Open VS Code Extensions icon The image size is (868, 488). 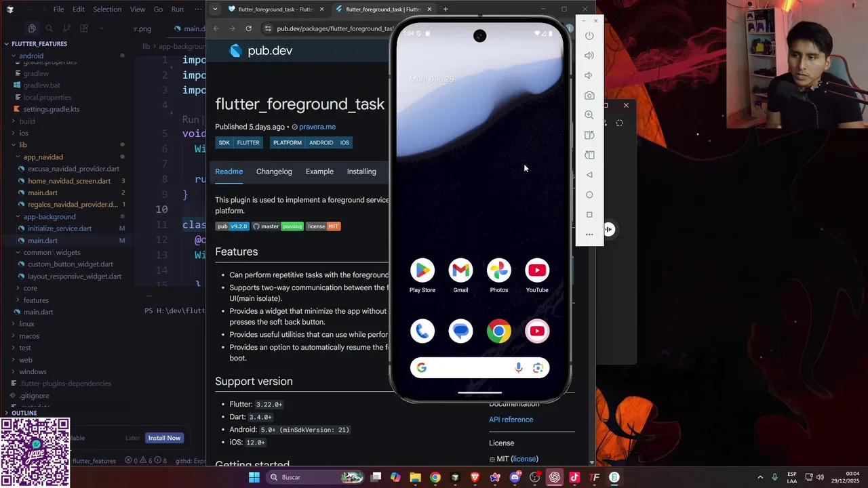point(84,28)
